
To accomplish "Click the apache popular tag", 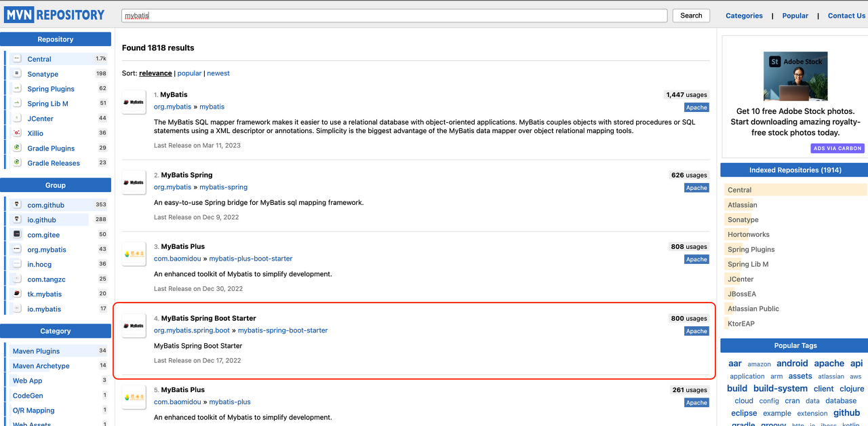I will [x=829, y=364].
